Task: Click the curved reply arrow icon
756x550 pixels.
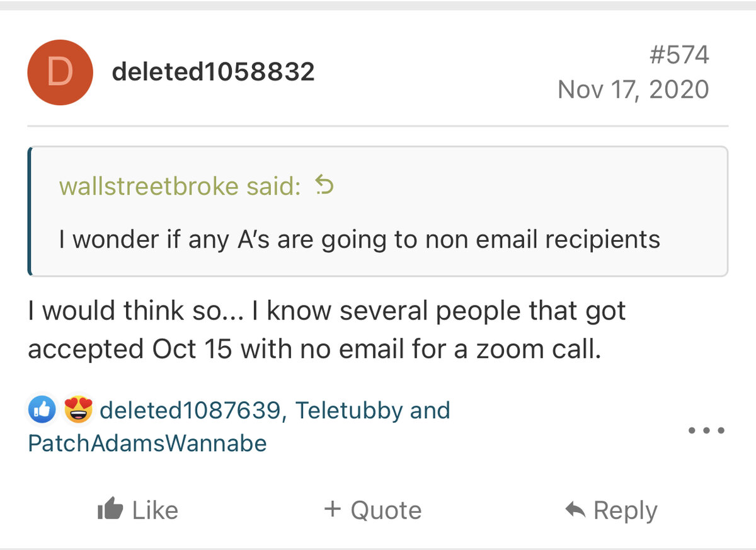Action: [x=576, y=510]
